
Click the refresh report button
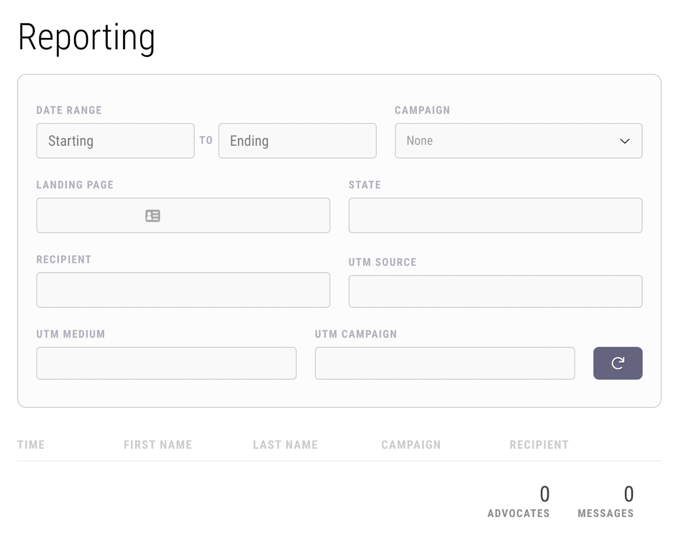(617, 363)
